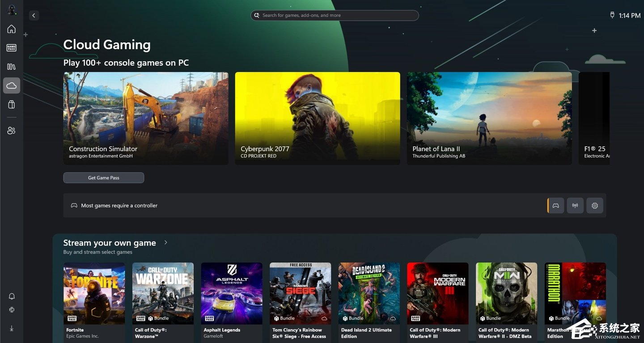Screen dimensions: 644x343
Task: Click the magnifier icon in search bar
Action: [x=257, y=15]
